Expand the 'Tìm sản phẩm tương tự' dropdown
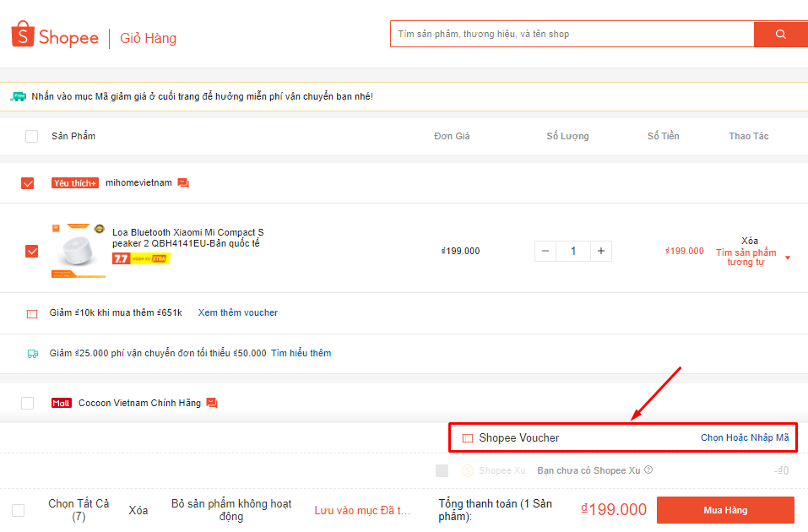Screen dimensions: 808x532 tap(788, 258)
